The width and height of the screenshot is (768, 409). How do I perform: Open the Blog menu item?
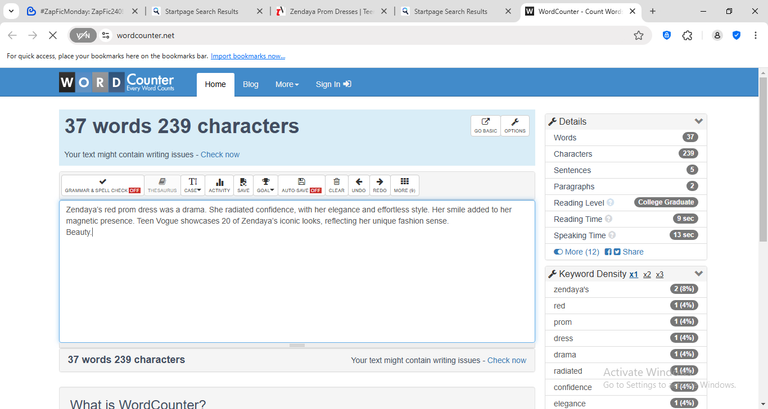(250, 84)
